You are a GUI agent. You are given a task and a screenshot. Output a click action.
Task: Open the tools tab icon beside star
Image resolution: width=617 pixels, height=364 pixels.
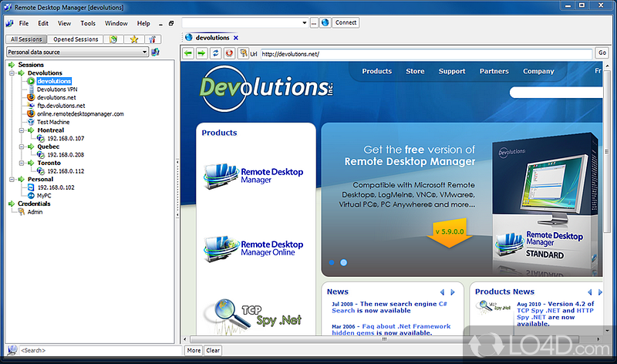(152, 39)
